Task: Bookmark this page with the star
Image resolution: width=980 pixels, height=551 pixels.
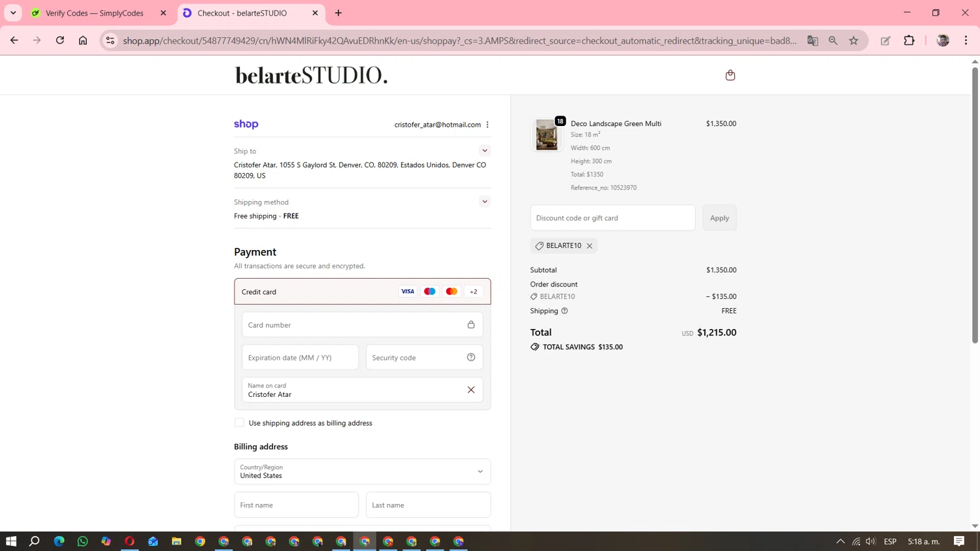Action: tap(854, 40)
